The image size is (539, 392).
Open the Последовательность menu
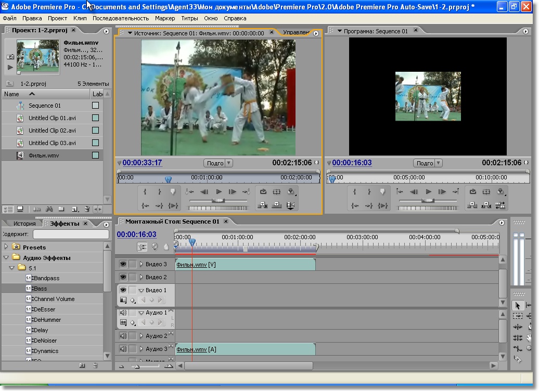click(121, 18)
